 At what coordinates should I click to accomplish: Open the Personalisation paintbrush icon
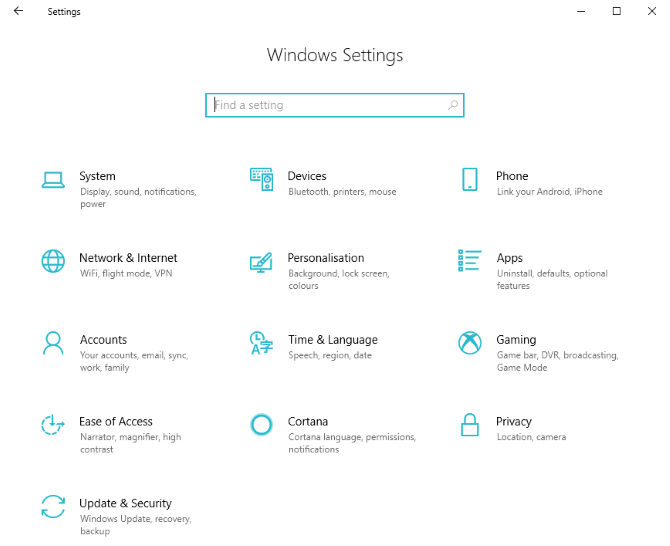click(x=261, y=262)
